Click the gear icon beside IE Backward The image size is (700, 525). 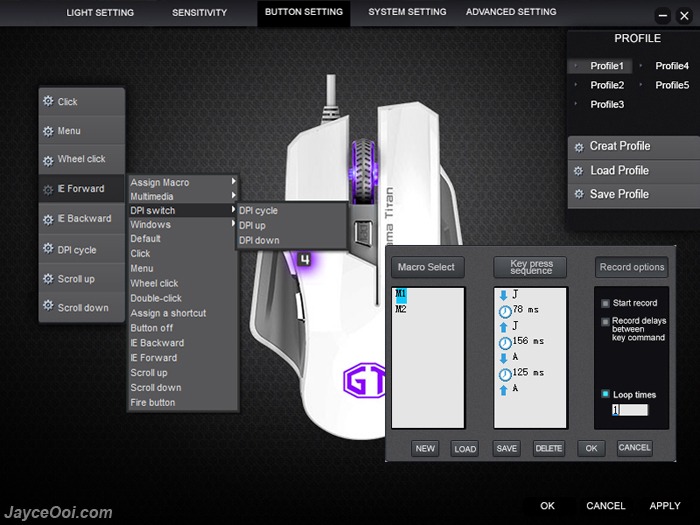tap(48, 219)
